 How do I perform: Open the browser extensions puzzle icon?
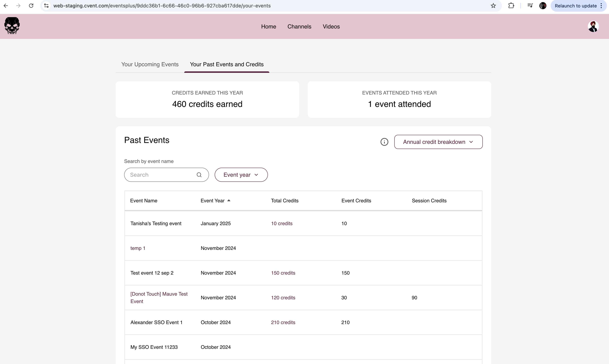[x=511, y=6]
